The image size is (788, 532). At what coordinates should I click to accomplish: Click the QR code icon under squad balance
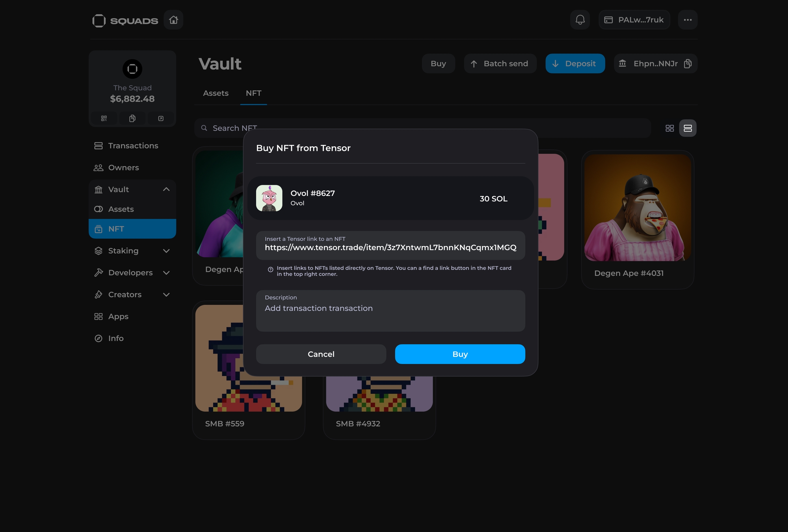(x=104, y=118)
